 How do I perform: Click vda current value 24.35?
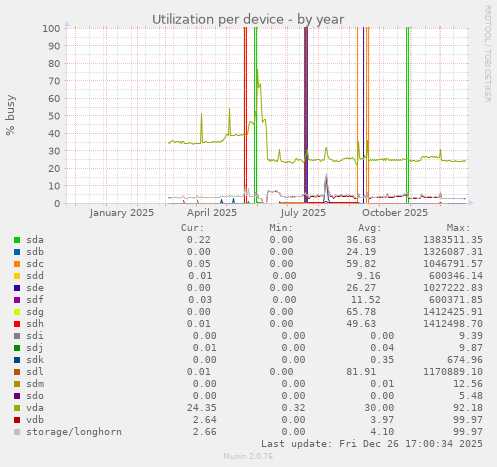pyautogui.click(x=202, y=408)
